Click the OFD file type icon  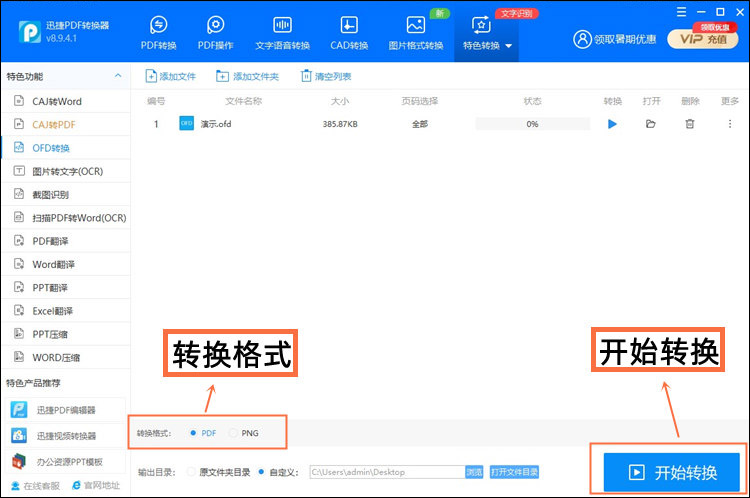[x=187, y=123]
